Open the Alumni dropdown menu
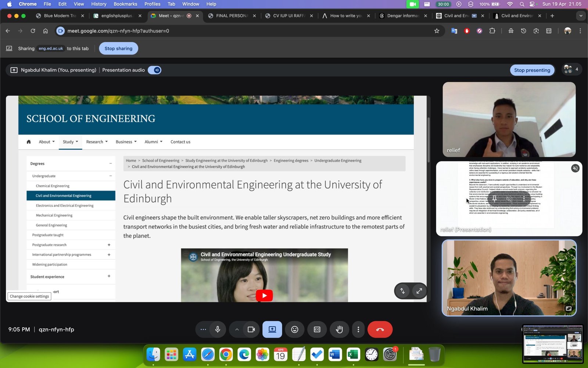This screenshot has width=588, height=368. click(x=154, y=142)
